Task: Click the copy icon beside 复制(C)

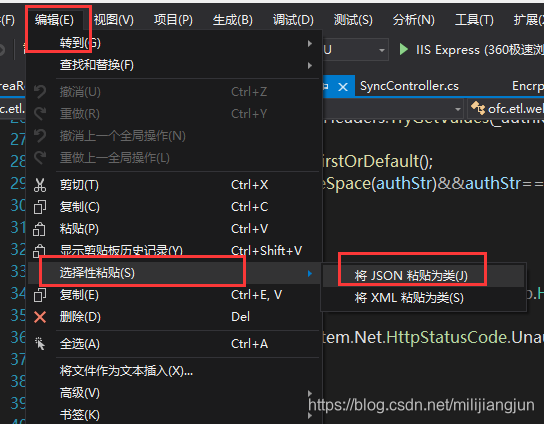Action: point(40,207)
